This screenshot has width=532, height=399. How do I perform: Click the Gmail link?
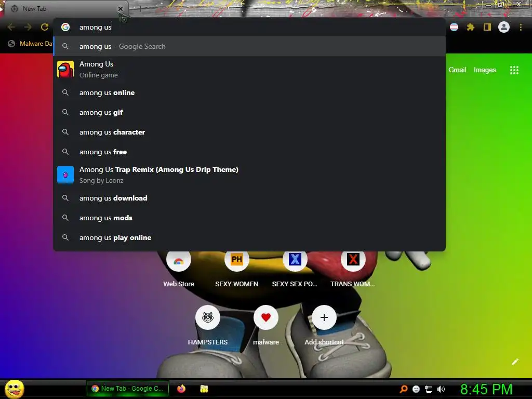click(x=457, y=70)
